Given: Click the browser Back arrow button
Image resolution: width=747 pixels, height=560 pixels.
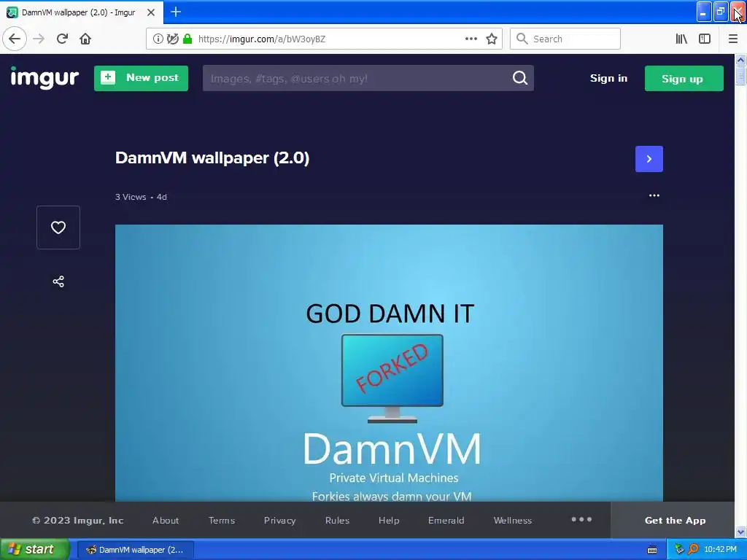Looking at the screenshot, I should click(x=15, y=39).
